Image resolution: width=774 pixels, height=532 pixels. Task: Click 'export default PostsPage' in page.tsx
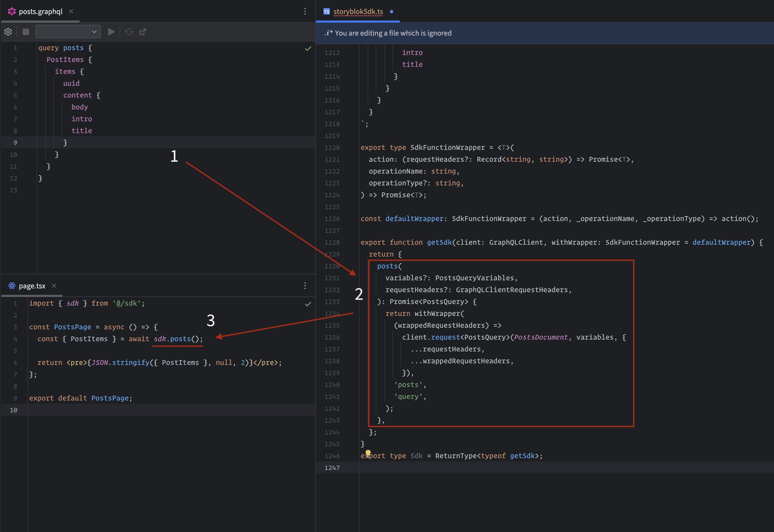point(79,398)
